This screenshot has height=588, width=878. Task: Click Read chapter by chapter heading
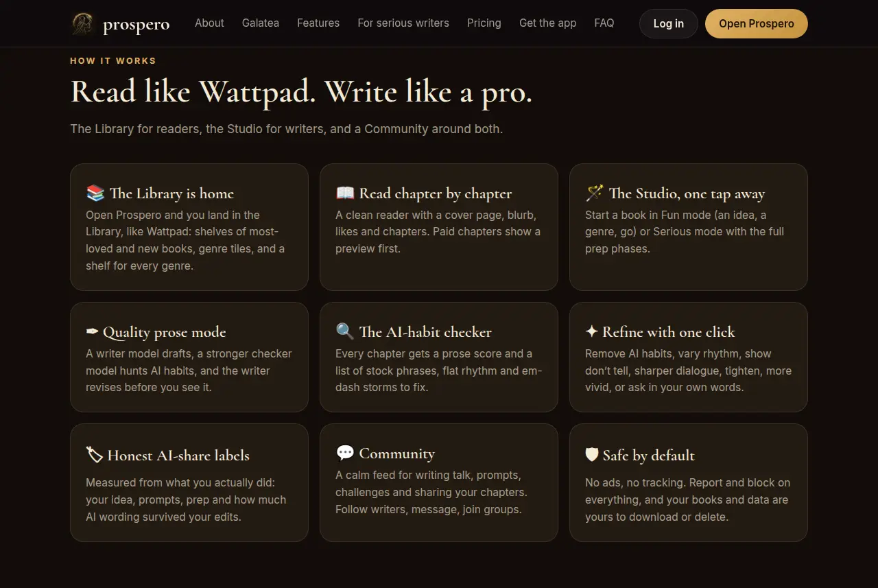[436, 193]
